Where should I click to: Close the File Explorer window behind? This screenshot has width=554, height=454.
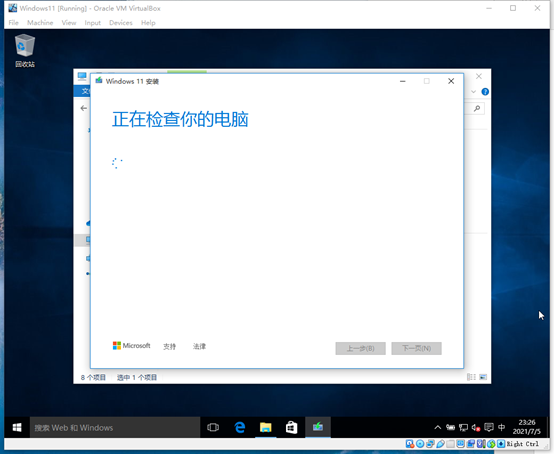coord(479,76)
